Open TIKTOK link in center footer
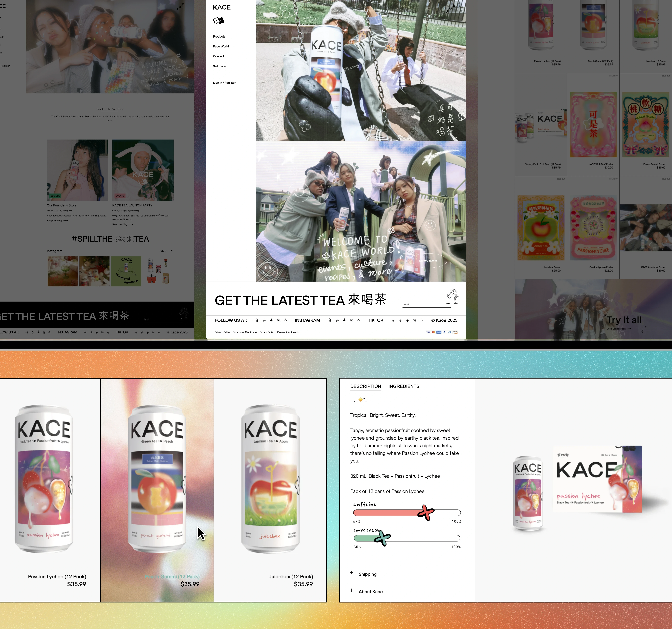672x629 pixels. [x=376, y=320]
